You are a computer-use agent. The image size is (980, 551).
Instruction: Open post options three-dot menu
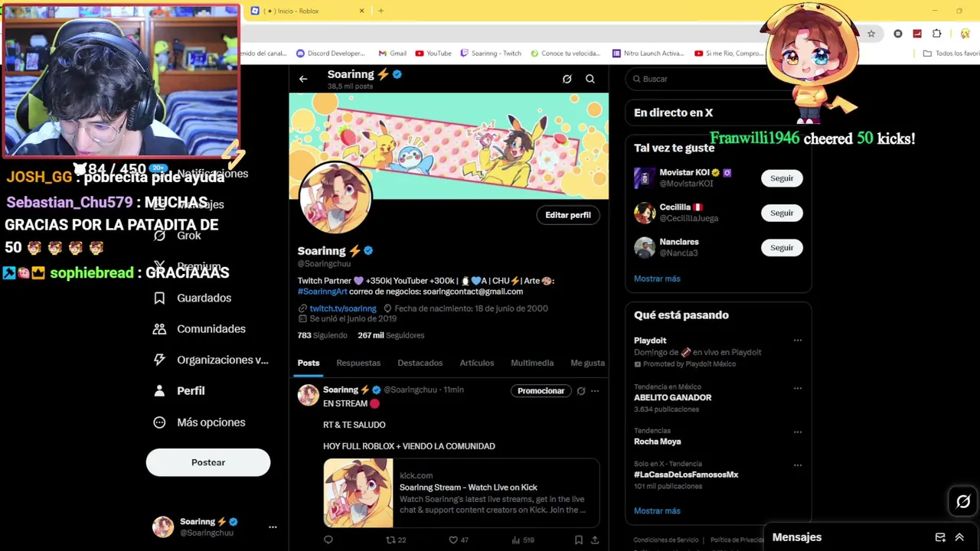[x=595, y=391]
